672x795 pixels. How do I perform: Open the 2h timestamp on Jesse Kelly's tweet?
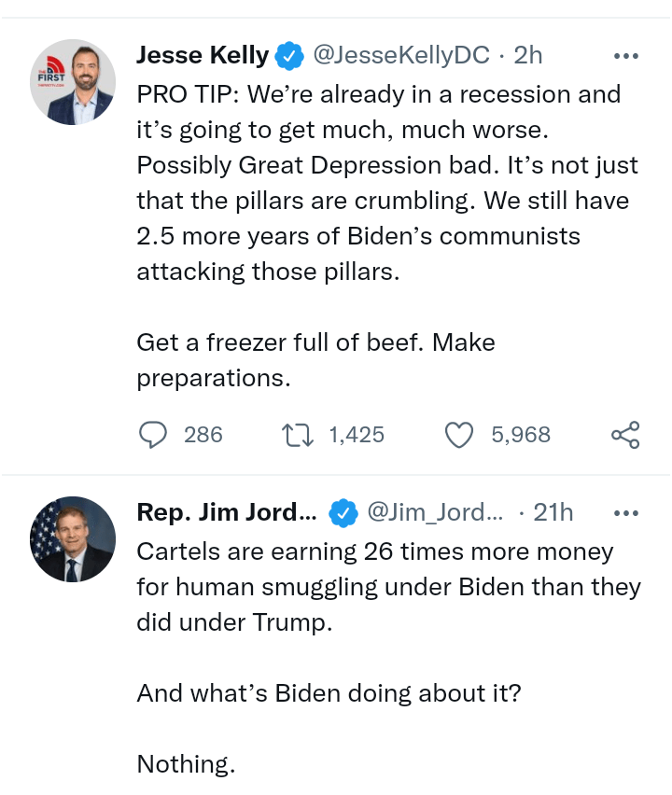click(528, 55)
